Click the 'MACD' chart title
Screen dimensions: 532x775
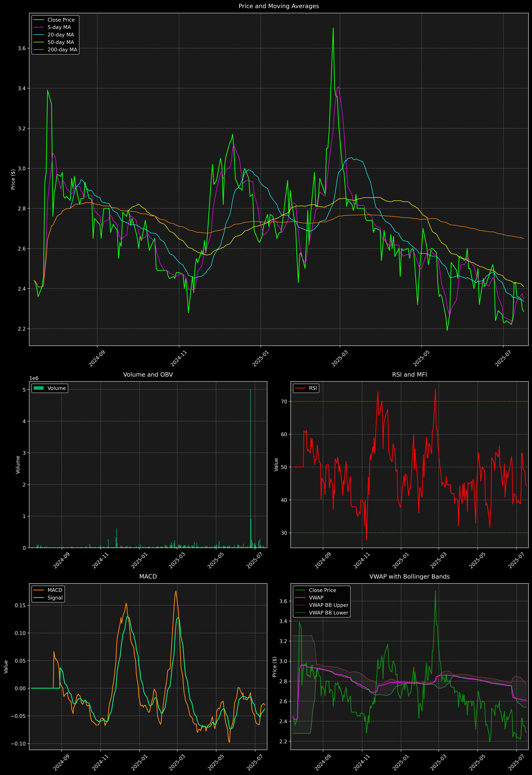tap(148, 577)
